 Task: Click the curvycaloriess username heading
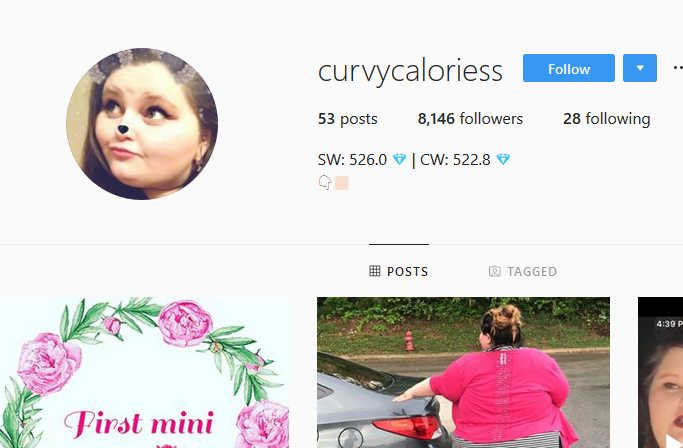pos(410,71)
